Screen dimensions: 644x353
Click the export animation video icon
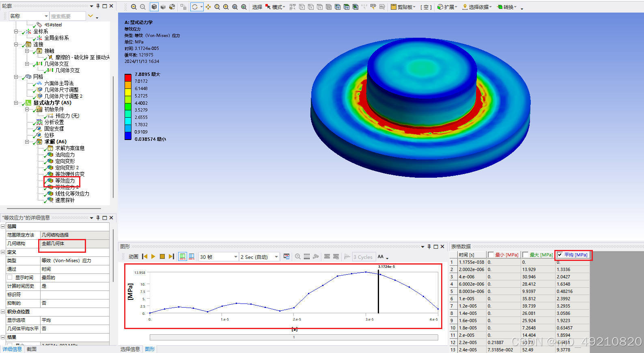(x=286, y=256)
